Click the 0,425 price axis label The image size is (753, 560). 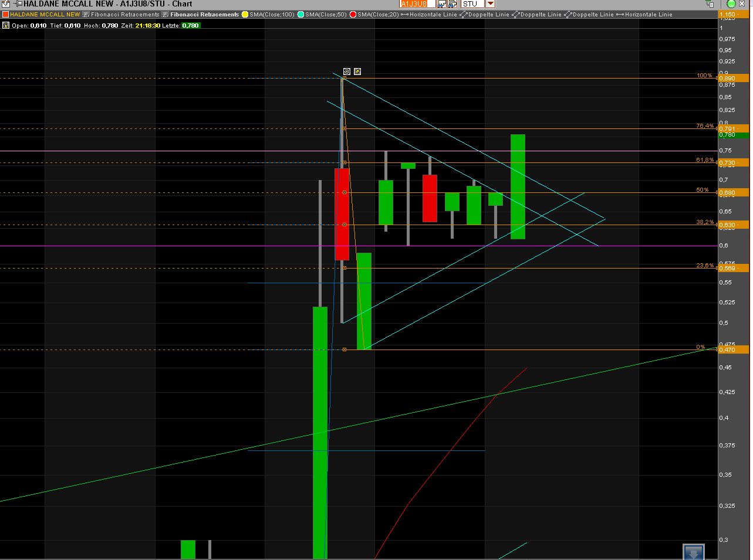tap(728, 392)
